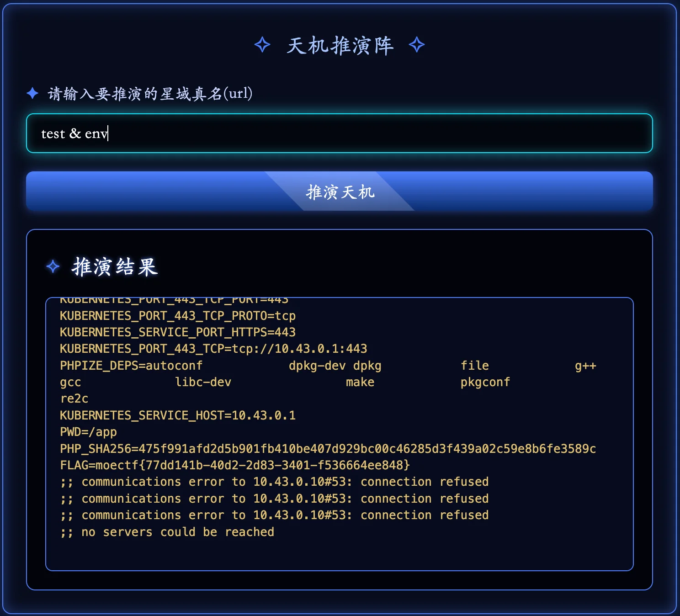Click the KUBERNETES_SERVICE_PORT_HTTPS=443 line
The image size is (680, 616).
point(178,332)
